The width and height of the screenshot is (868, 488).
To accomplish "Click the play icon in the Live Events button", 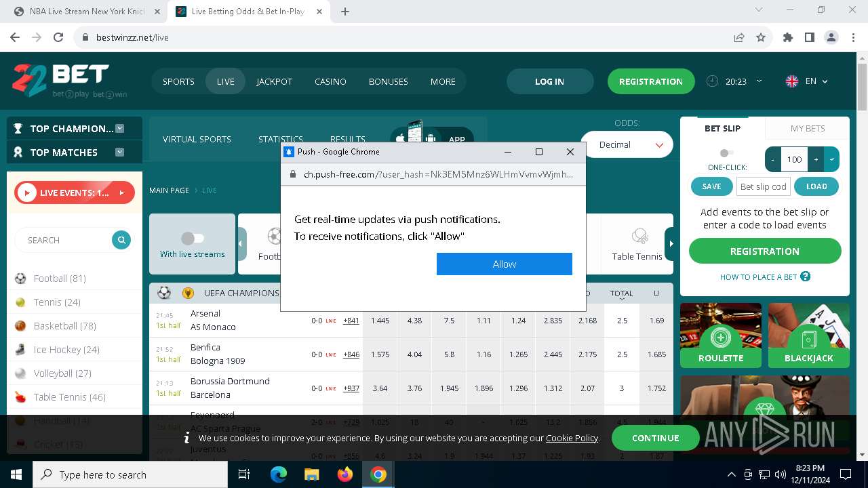I will pos(26,193).
